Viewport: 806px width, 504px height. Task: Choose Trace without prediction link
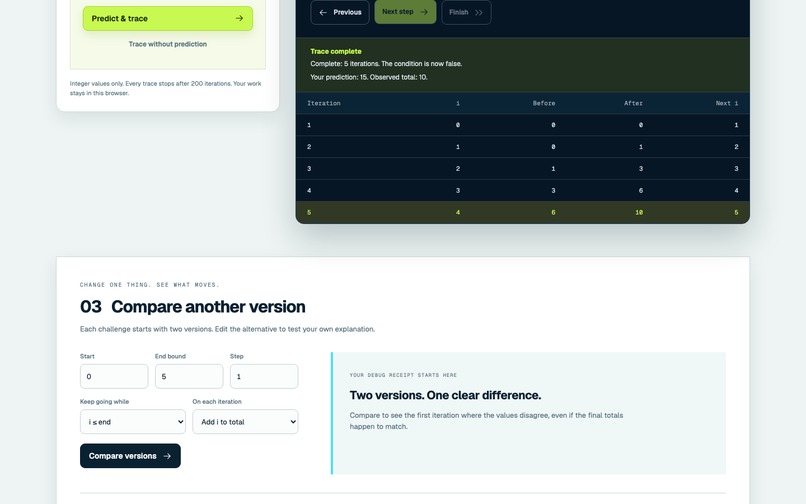coord(168,44)
